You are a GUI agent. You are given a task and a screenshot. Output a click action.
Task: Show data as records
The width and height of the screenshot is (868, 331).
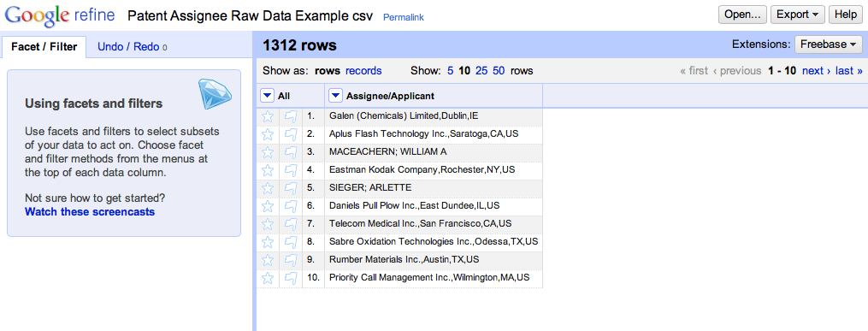[x=363, y=71]
